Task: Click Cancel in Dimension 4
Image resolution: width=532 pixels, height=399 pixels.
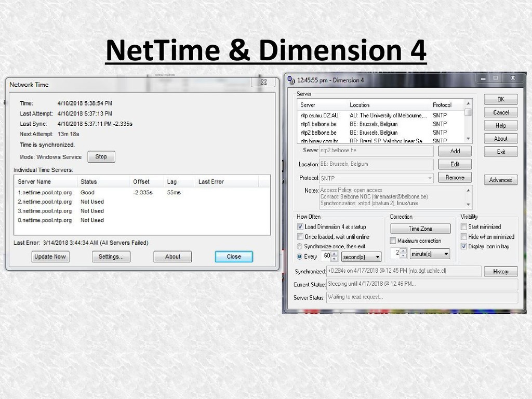Action: tap(501, 112)
